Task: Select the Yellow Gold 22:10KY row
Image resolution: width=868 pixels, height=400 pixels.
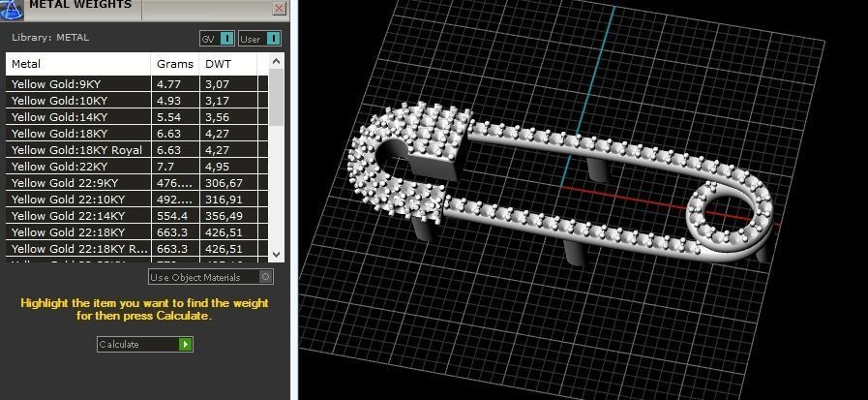Action: (136, 200)
